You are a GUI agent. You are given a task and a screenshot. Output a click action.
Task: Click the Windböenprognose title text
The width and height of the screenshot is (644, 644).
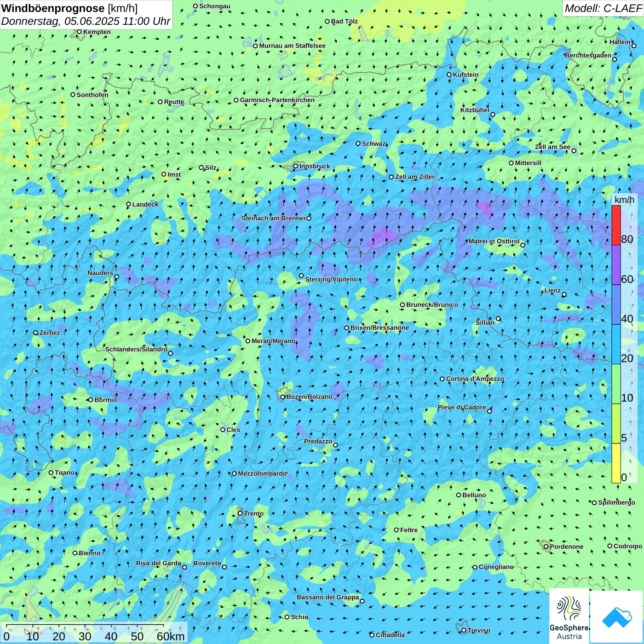point(53,8)
